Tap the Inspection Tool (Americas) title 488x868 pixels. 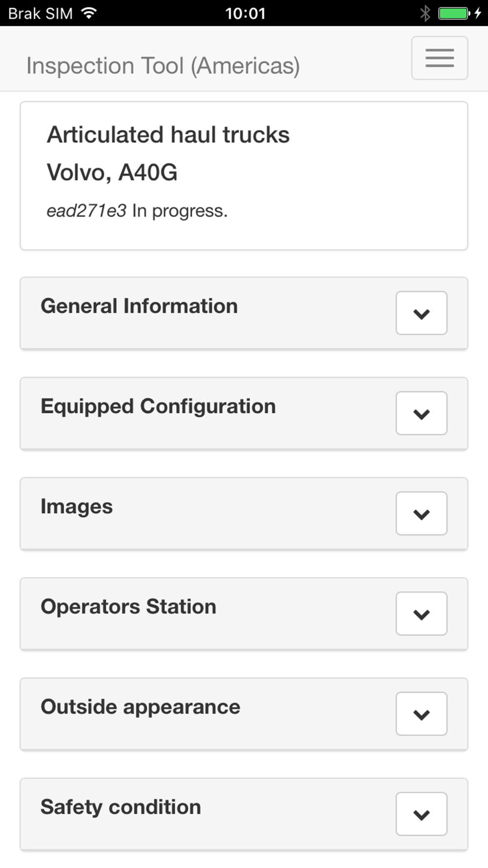[163, 66]
